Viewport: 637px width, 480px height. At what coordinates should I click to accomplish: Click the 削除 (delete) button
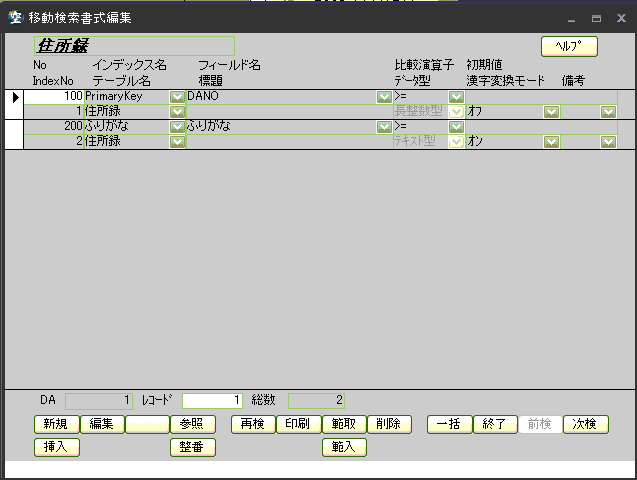(389, 424)
